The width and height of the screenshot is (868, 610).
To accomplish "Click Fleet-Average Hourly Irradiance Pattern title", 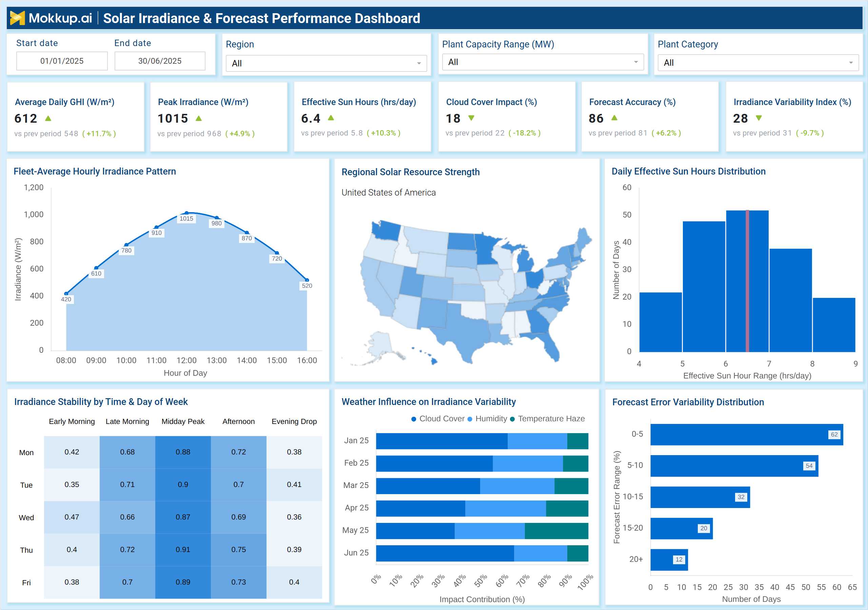I will pyautogui.click(x=95, y=171).
